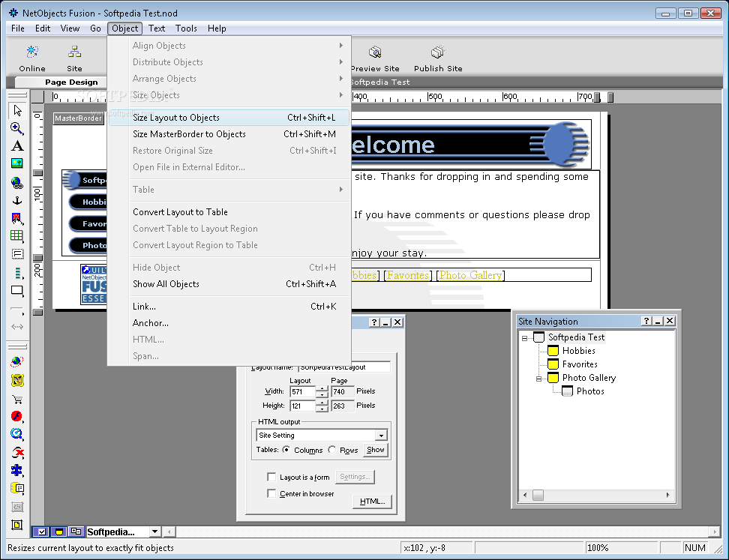The height and width of the screenshot is (560, 729).
Task: Click the Layout Width input field
Action: point(303,392)
